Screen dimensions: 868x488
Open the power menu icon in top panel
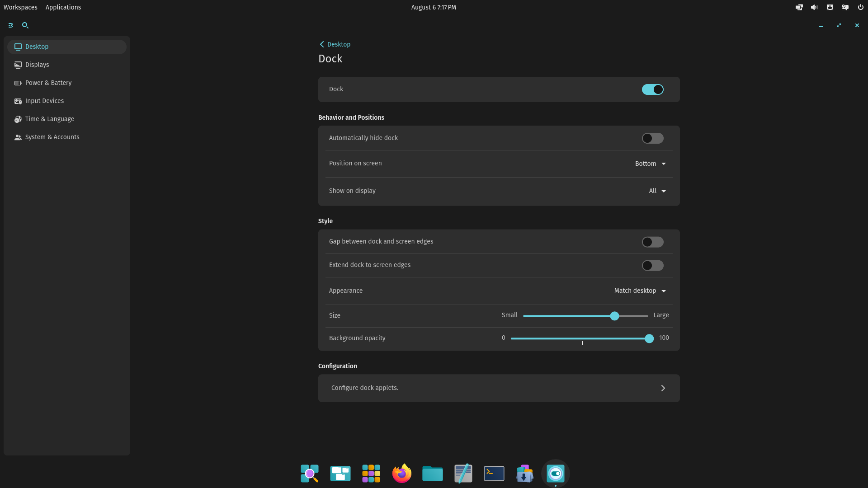pos(861,7)
